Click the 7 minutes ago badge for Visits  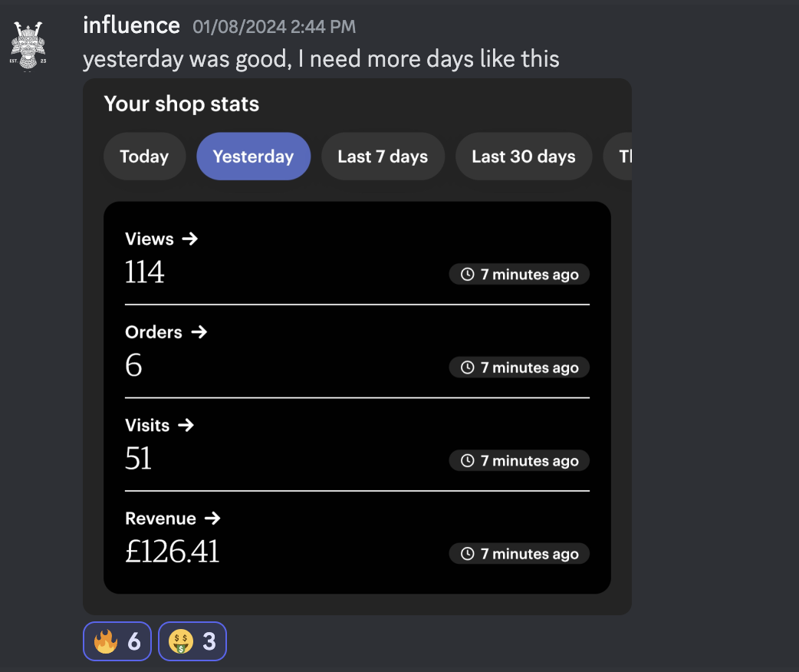tap(519, 461)
